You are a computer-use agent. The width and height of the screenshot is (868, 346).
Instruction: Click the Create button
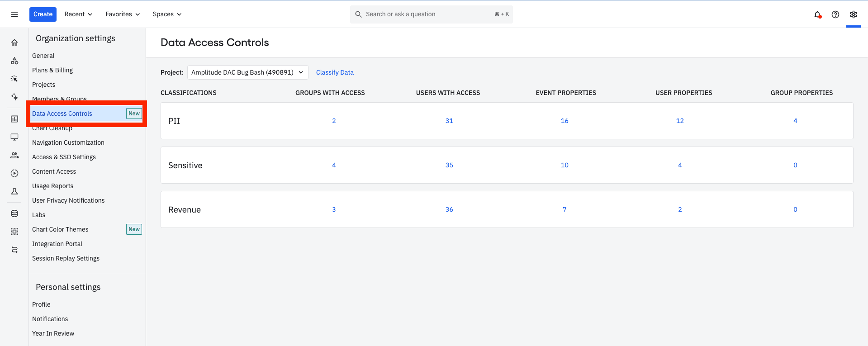pos(43,14)
